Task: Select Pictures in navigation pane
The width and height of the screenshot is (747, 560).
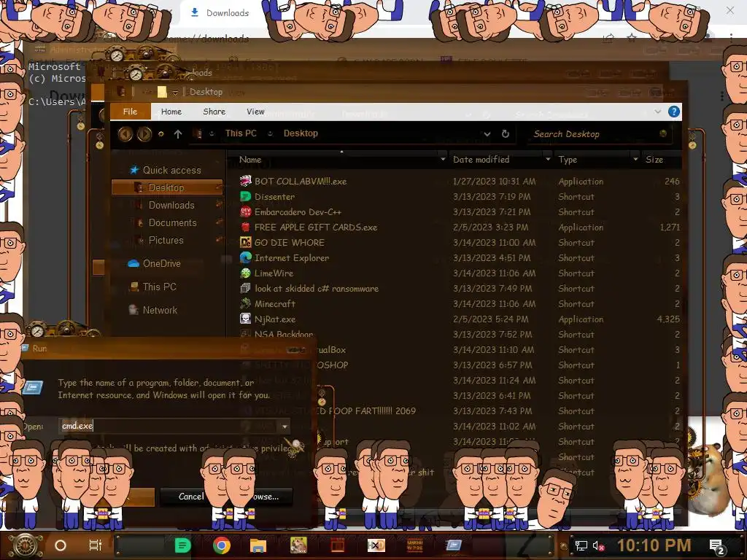Action: point(166,241)
